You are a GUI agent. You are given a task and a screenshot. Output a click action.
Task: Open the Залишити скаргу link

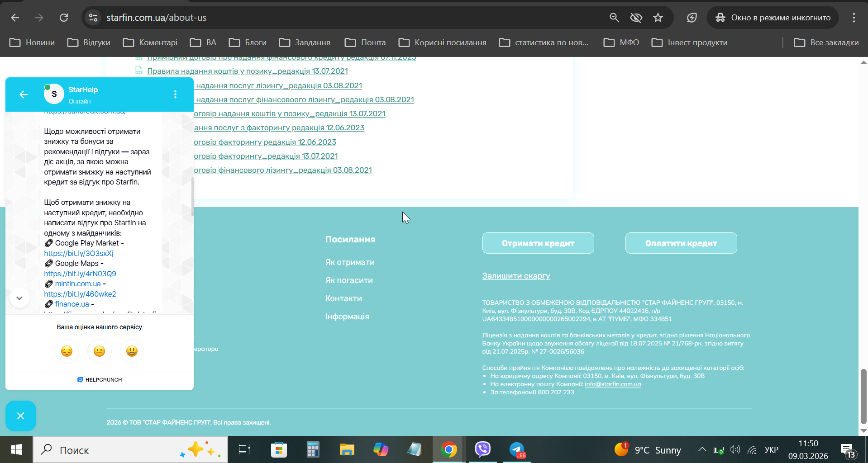(x=516, y=276)
